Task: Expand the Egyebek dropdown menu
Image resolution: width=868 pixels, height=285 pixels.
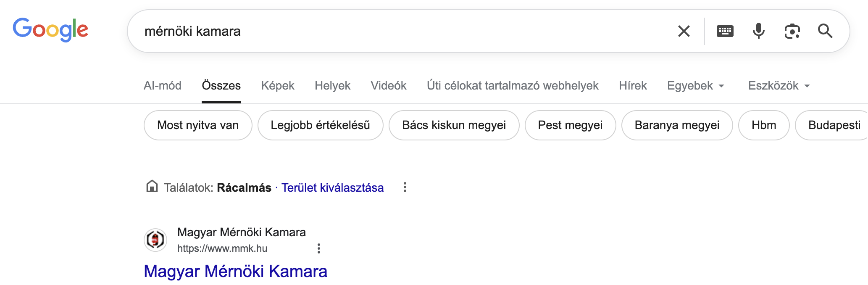Action: [x=695, y=86]
